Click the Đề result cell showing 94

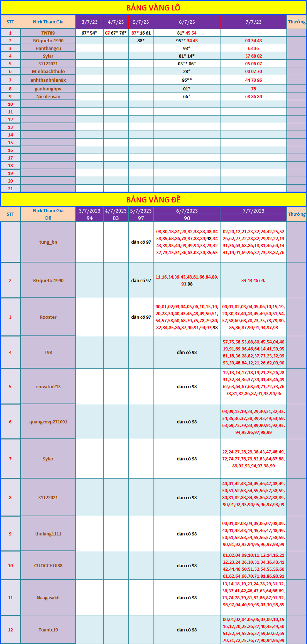coord(90,218)
